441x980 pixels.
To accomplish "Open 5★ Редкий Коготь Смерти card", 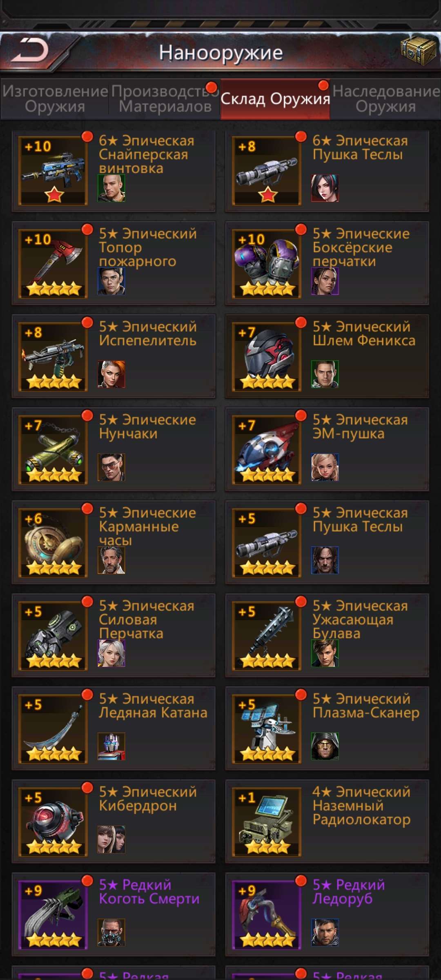I will point(114,915).
